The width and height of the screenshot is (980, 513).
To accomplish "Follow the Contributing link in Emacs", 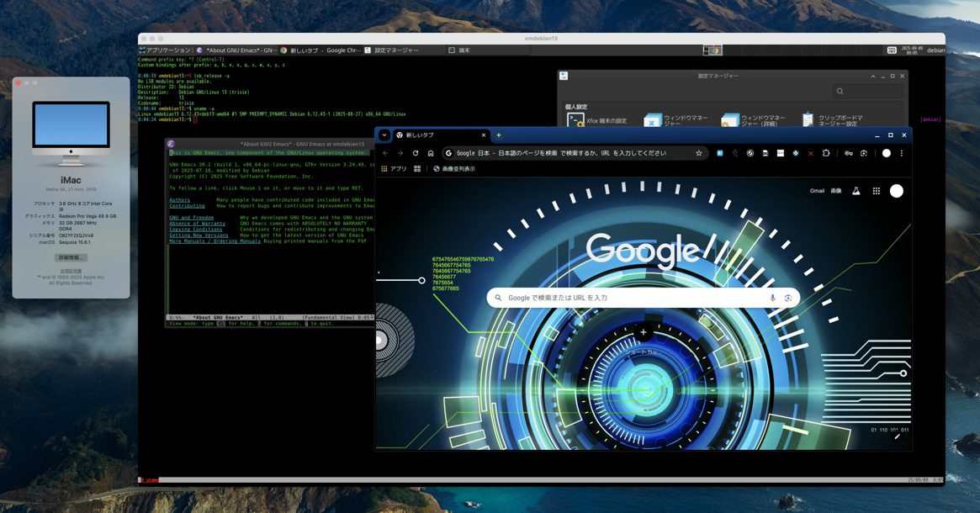I will [187, 205].
